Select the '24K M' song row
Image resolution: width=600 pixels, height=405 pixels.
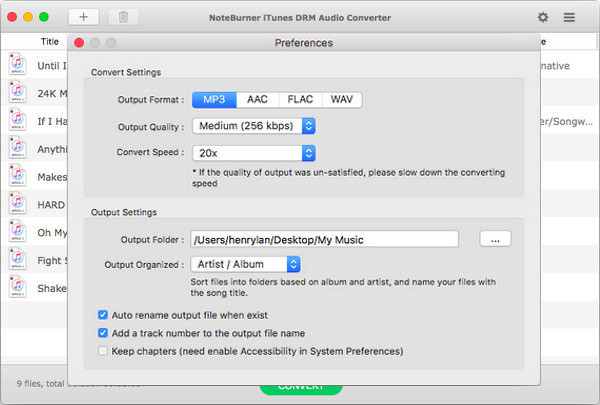[34, 93]
